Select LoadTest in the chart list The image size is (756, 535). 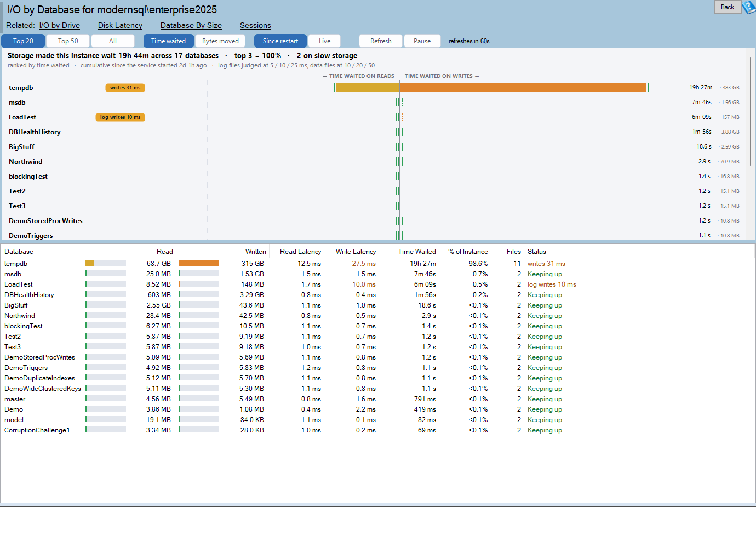(x=22, y=117)
